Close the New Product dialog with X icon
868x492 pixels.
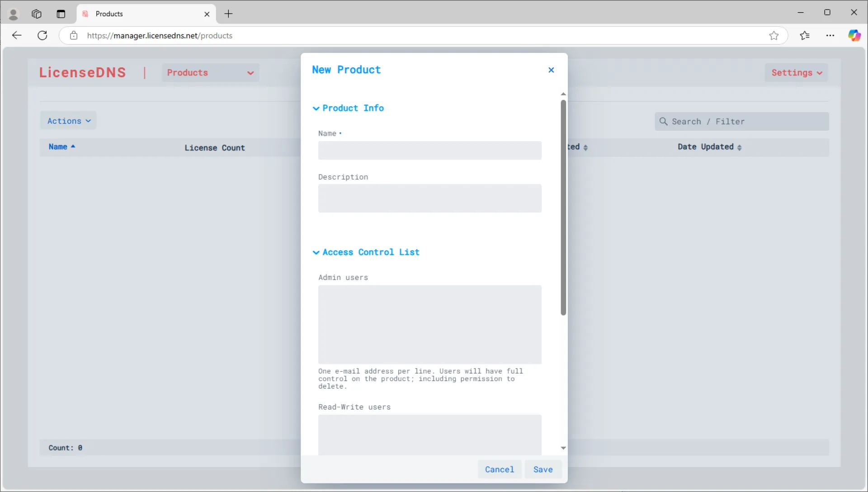[x=551, y=70]
